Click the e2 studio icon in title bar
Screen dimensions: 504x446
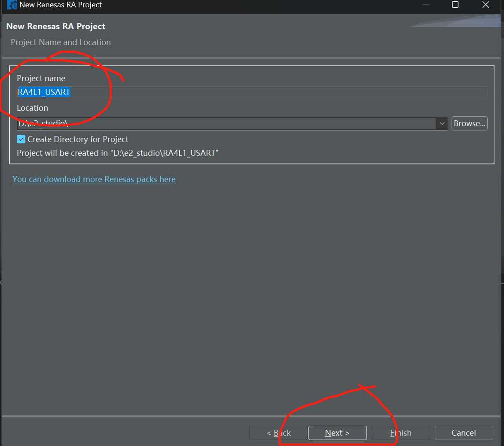pos(12,5)
